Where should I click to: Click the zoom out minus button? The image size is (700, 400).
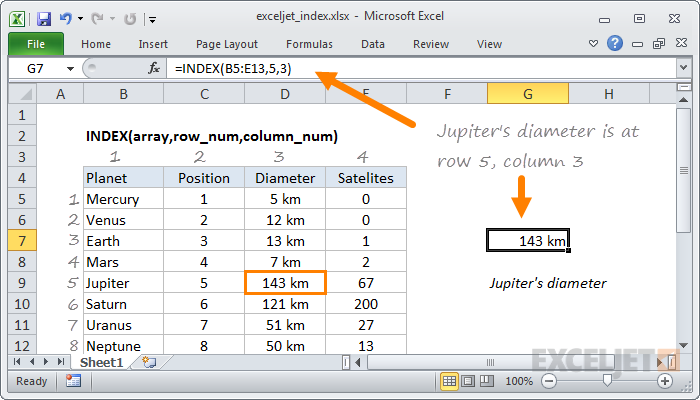[548, 381]
